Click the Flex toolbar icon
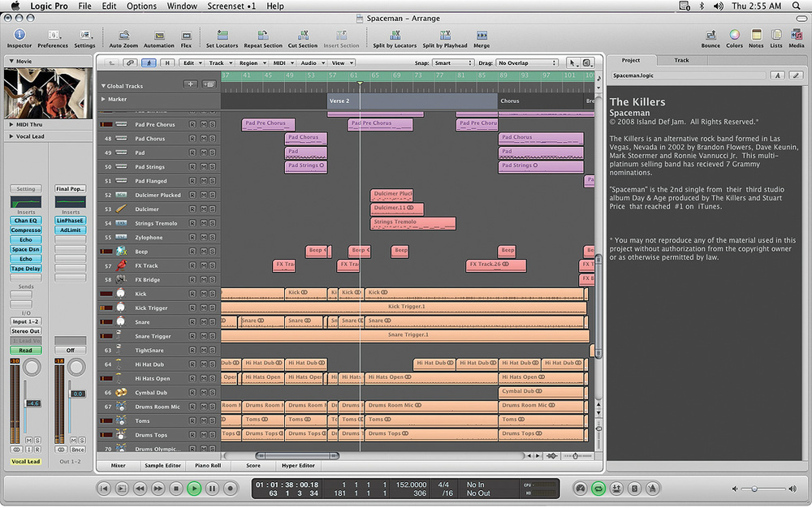This screenshot has height=508, width=812. [x=186, y=36]
